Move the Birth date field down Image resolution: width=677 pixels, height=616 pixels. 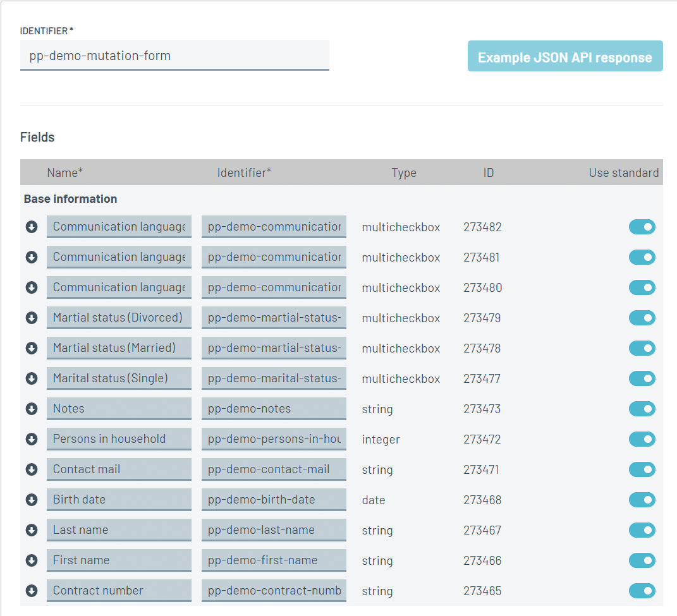(x=32, y=500)
